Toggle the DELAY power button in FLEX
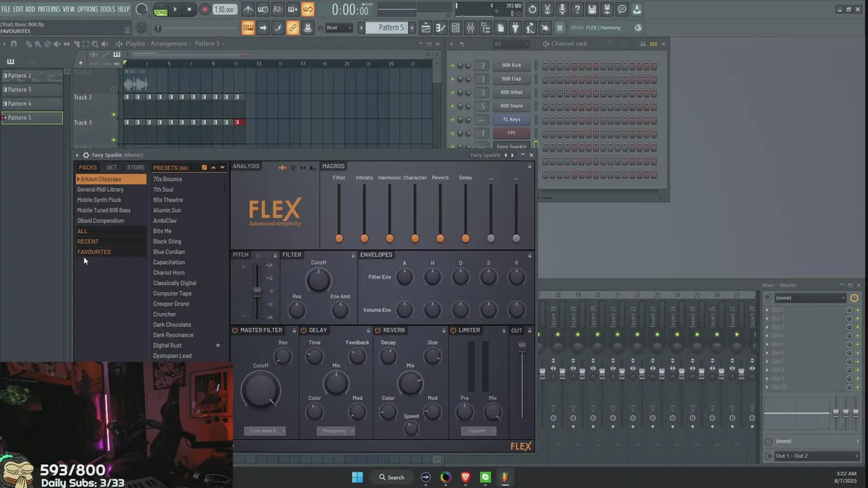Image resolution: width=868 pixels, height=488 pixels. coord(304,331)
